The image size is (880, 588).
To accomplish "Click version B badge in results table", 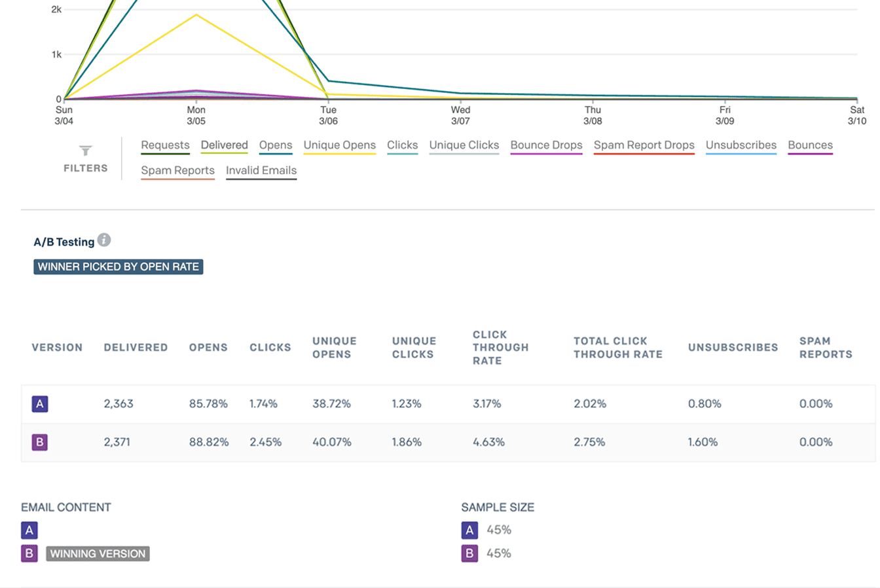I will (40, 442).
